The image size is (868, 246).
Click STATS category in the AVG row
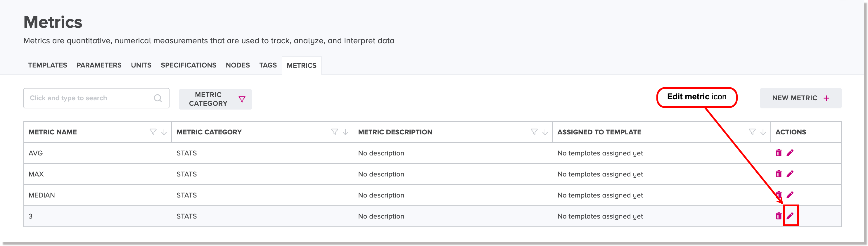tap(186, 153)
